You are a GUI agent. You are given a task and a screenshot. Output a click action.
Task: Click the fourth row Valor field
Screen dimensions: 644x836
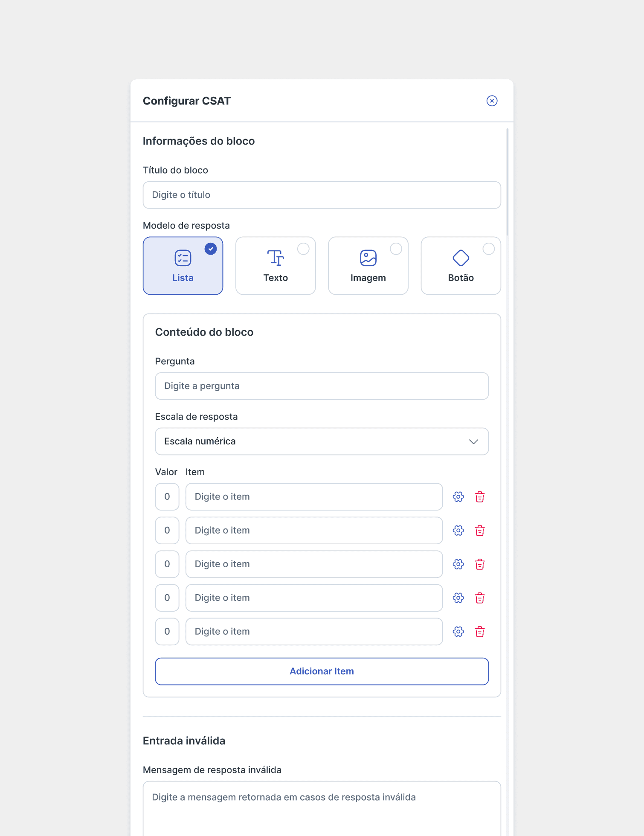[x=167, y=598]
